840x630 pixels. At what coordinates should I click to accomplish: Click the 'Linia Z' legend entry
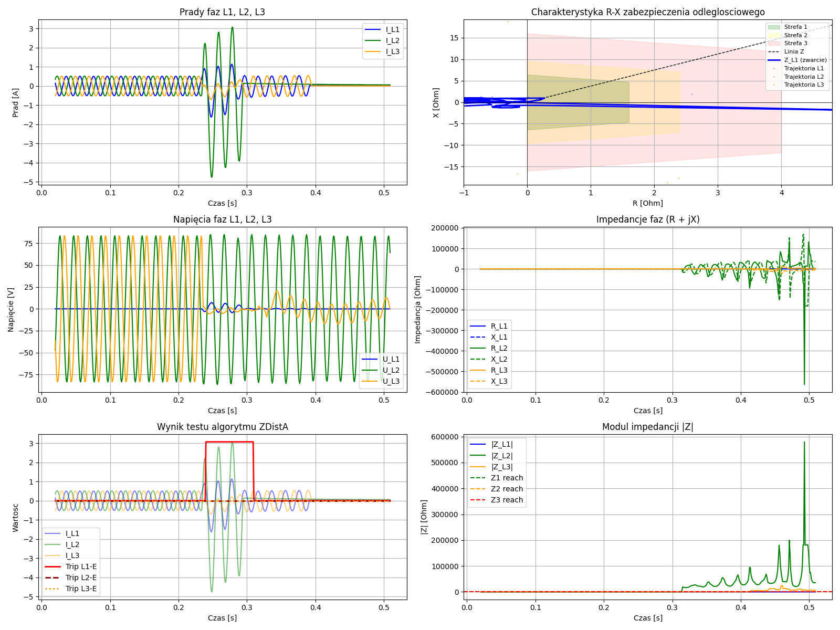click(794, 51)
